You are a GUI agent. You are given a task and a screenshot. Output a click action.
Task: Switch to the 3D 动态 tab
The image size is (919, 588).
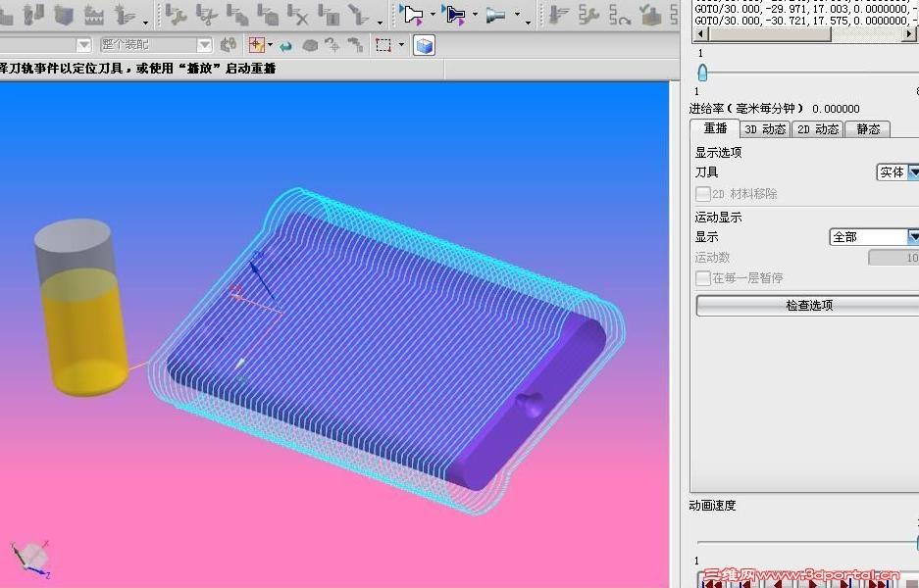[765, 129]
